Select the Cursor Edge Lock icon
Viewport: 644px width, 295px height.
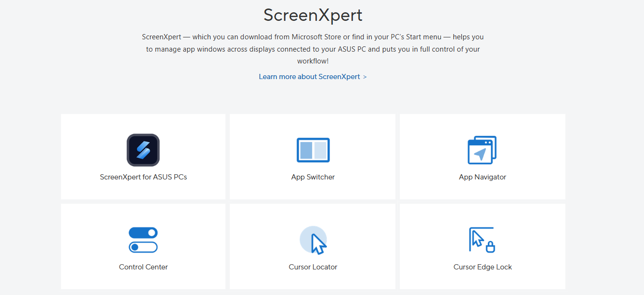tap(482, 240)
